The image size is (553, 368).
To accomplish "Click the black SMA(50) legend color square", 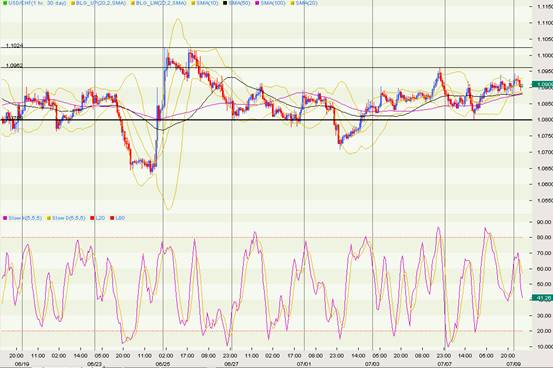I will click(x=225, y=3).
